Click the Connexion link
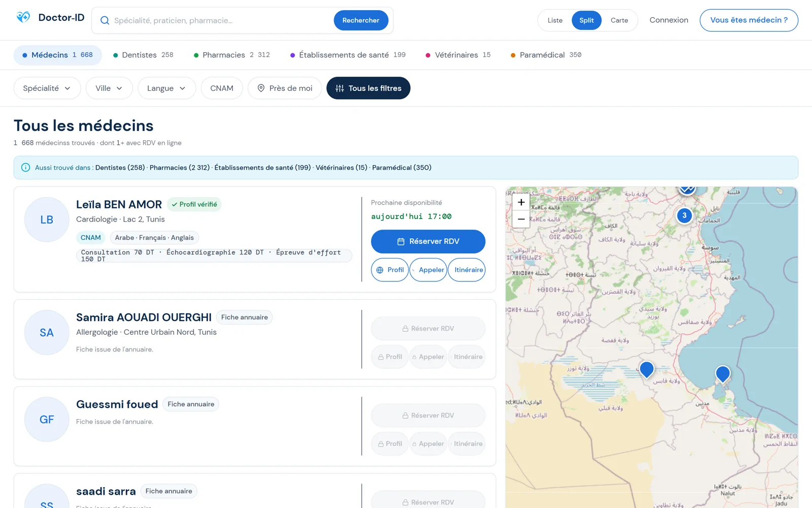The image size is (812, 508). point(669,20)
